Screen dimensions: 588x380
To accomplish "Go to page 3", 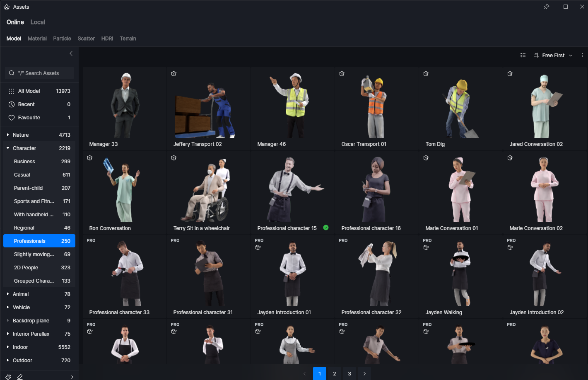I will click(349, 373).
